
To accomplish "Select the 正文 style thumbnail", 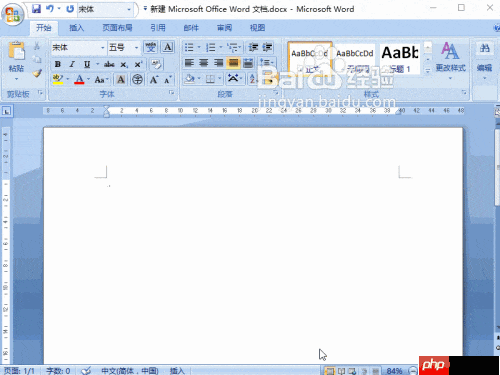I will point(310,59).
